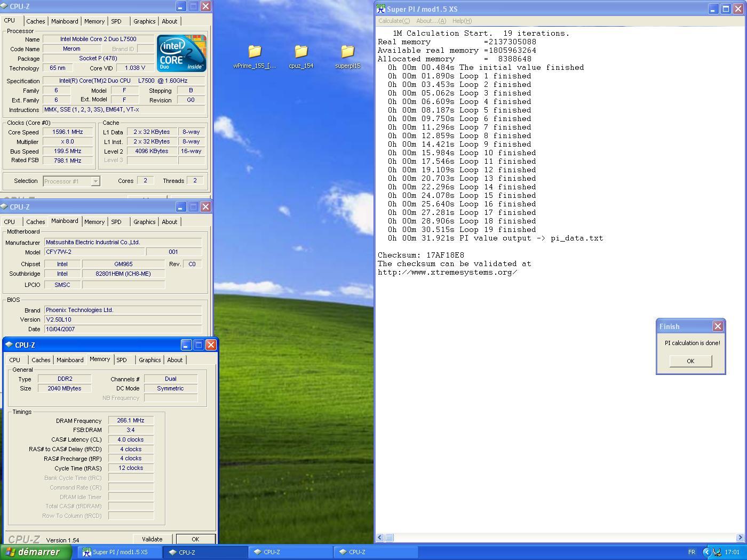This screenshot has width=747, height=560.
Task: Click the xtremesystems.org URL text
Action: (447, 272)
